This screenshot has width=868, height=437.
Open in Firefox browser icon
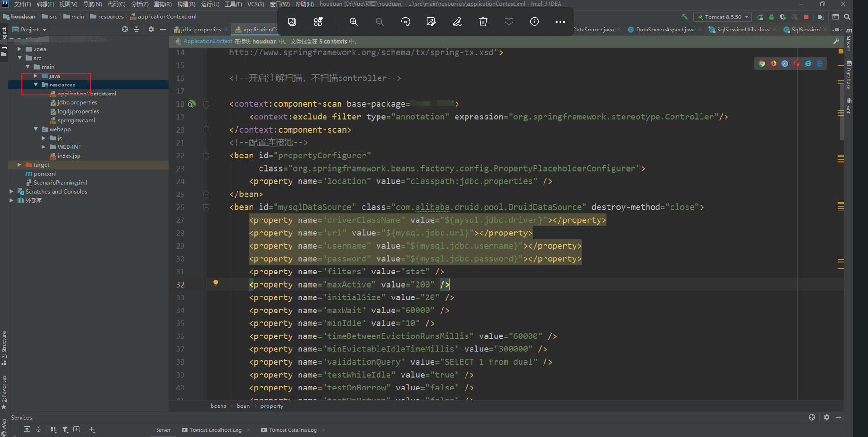[773, 63]
